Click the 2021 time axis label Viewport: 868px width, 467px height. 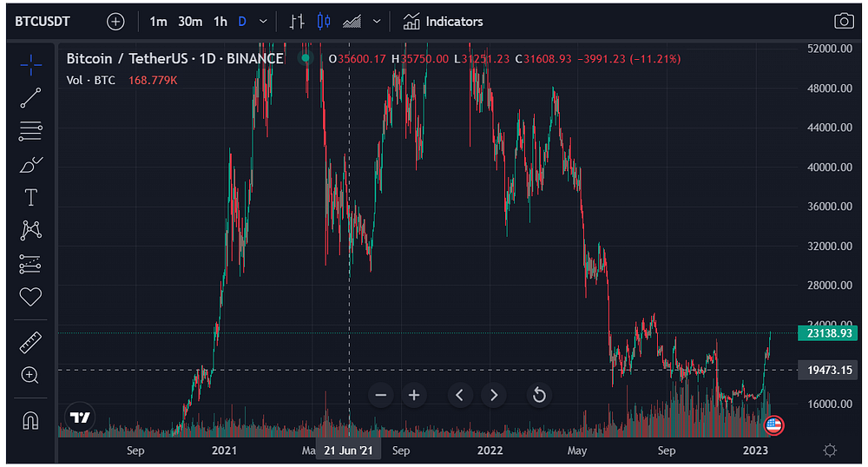(224, 451)
